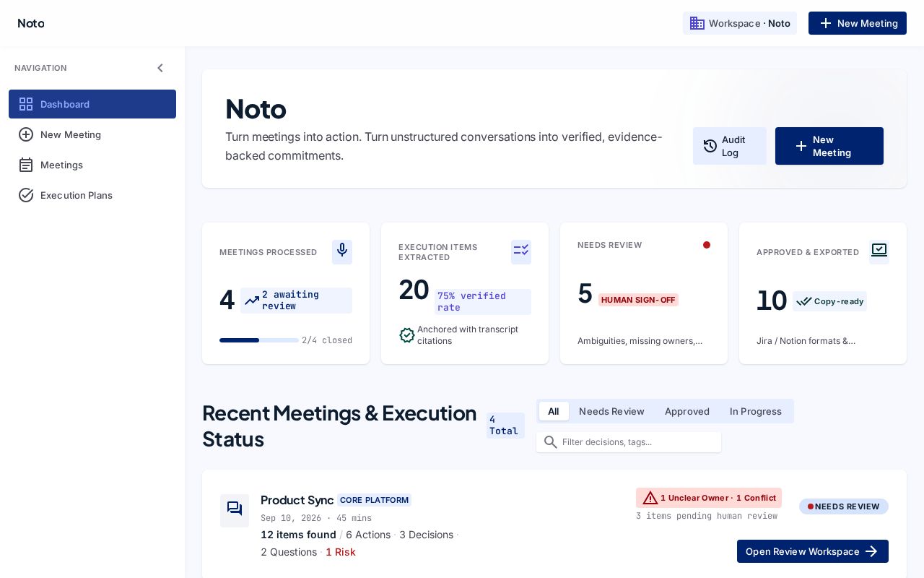Click the Dashboard grid icon in sidebar

[26, 104]
